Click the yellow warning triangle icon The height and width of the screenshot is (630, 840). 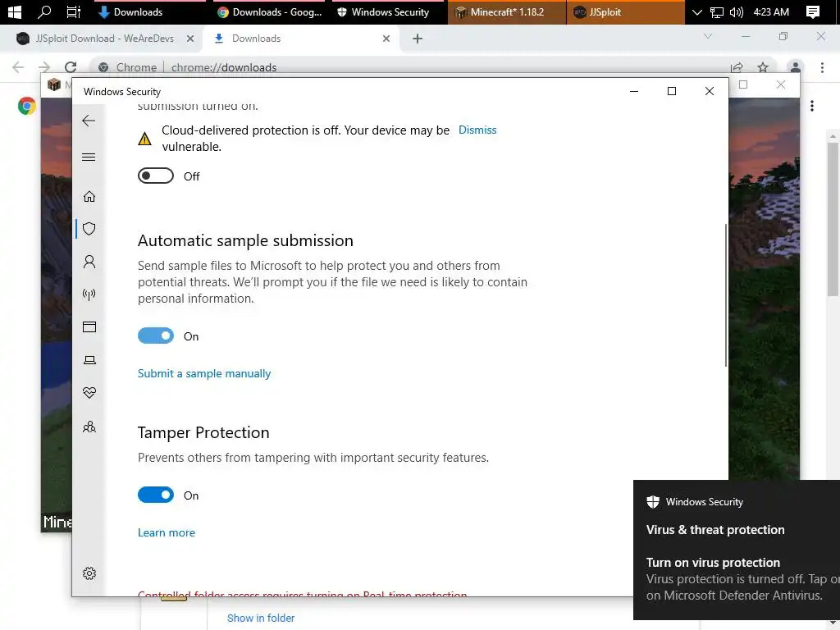click(x=144, y=139)
